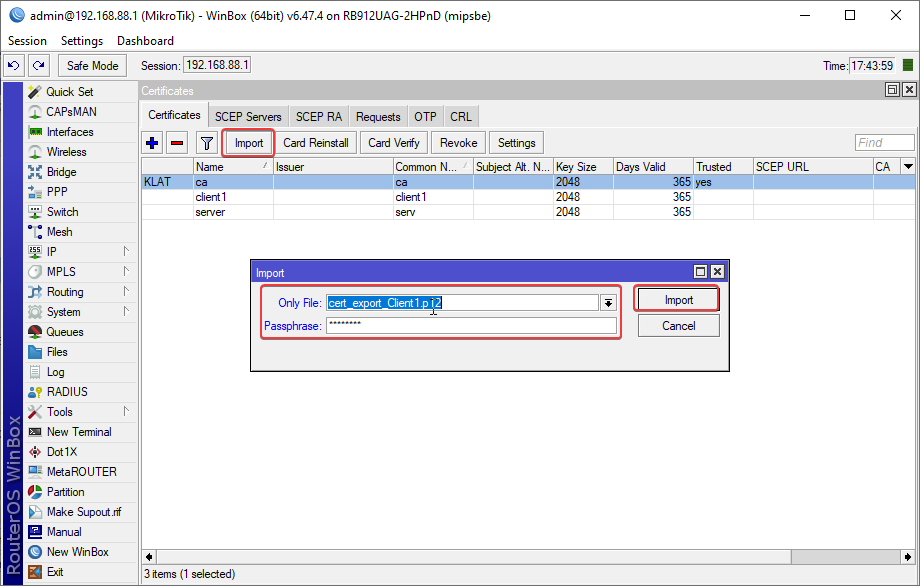Open the Log menu item
Image resolution: width=920 pixels, height=586 pixels.
(80, 372)
